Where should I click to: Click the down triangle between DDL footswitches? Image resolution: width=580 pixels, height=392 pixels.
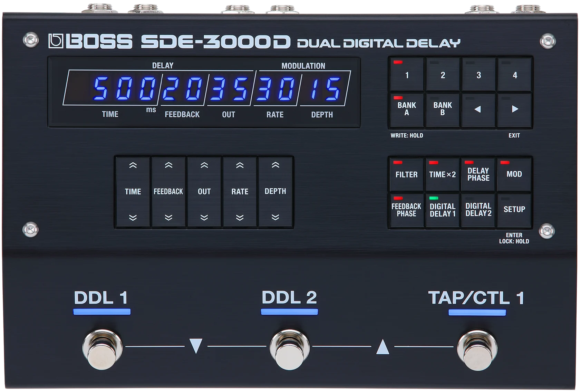coord(196,346)
